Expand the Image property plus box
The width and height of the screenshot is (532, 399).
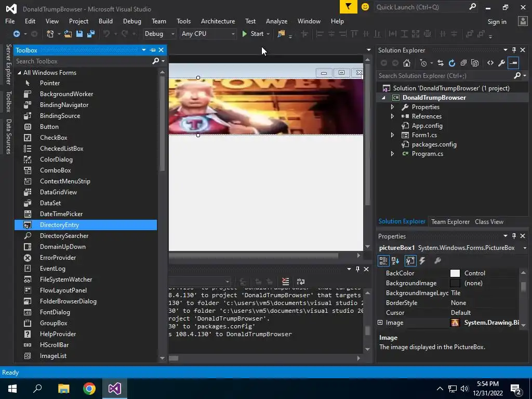tap(380, 322)
